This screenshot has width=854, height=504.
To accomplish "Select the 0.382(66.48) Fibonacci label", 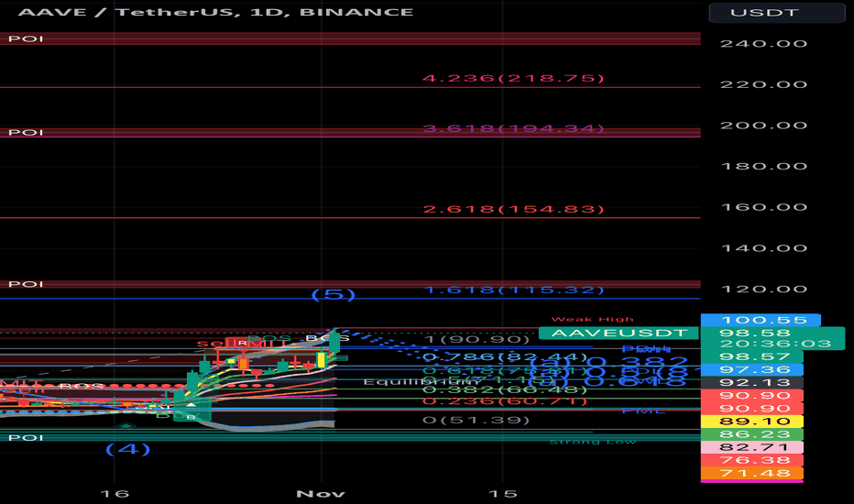I will click(x=504, y=389).
